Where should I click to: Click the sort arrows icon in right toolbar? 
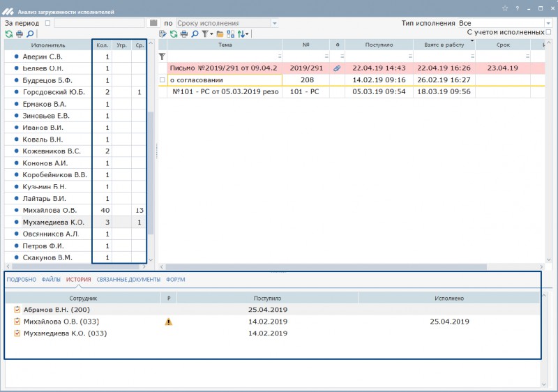pyautogui.click(x=241, y=33)
